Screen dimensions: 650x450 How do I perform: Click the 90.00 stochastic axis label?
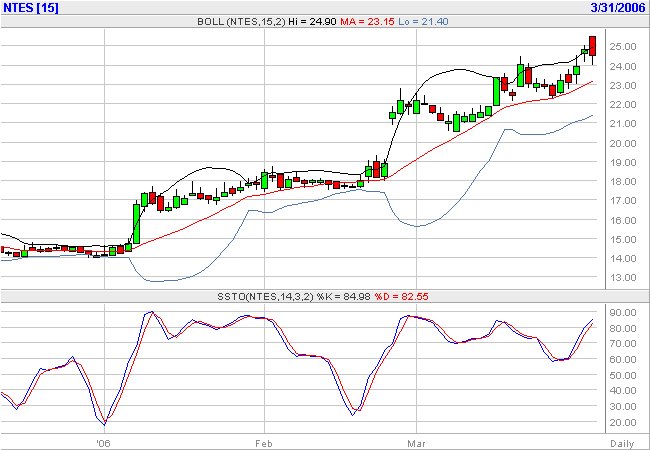point(623,313)
